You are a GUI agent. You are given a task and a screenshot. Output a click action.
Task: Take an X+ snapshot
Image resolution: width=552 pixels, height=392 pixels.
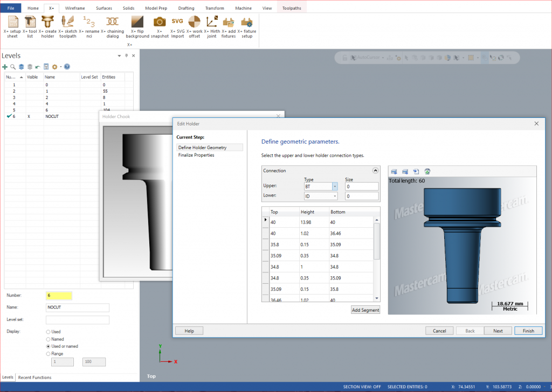tap(159, 23)
